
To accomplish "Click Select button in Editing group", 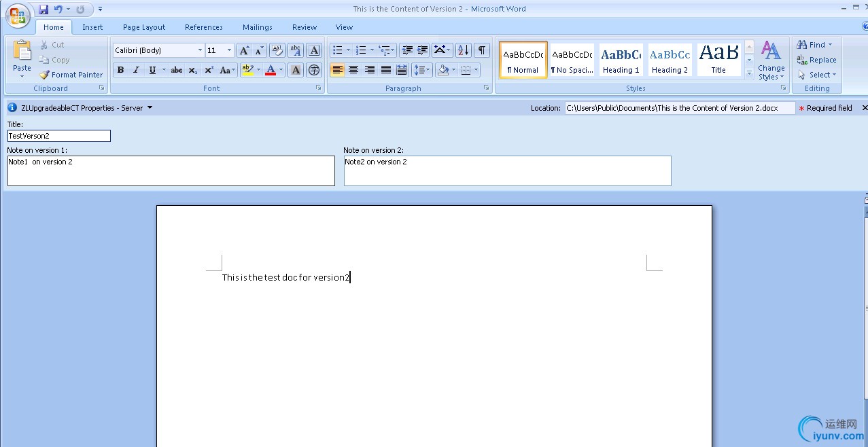I will tap(817, 75).
